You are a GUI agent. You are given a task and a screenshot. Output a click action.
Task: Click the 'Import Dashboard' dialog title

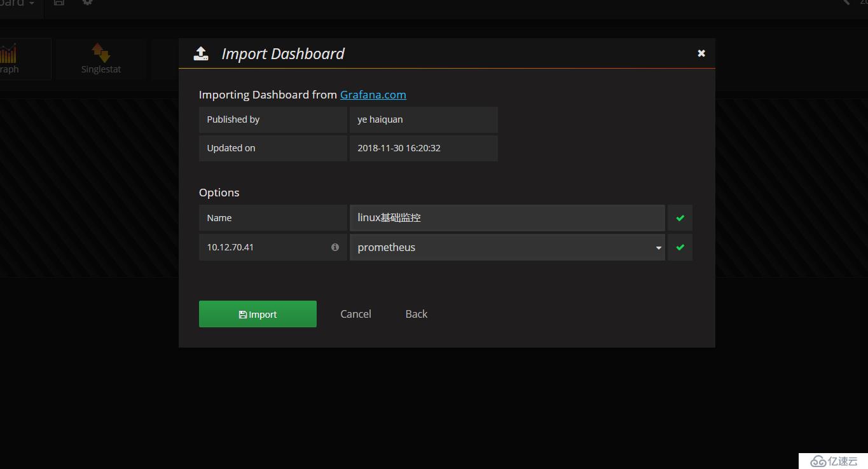point(283,54)
